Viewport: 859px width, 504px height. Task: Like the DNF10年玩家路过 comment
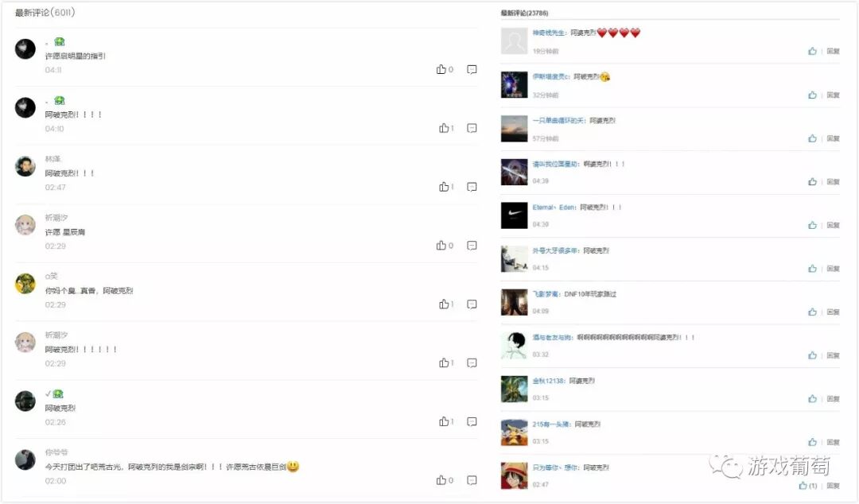pyautogui.click(x=812, y=312)
